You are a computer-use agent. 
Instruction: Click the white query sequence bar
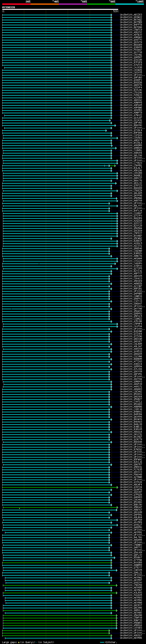coord(60,10)
